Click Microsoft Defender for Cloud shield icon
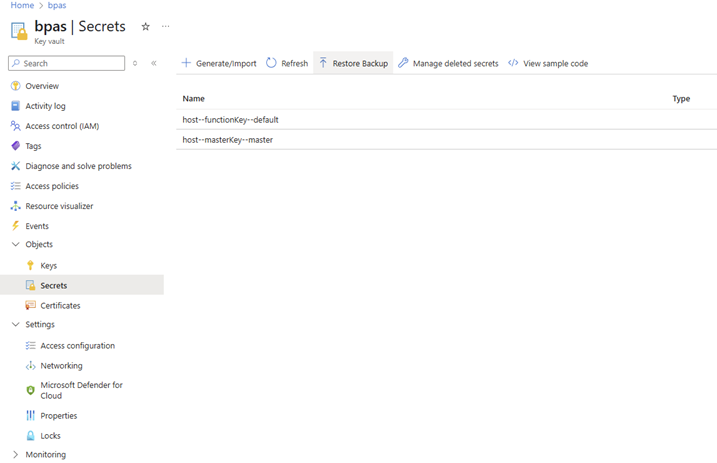Screen dimensions: 717x463 pyautogui.click(x=30, y=390)
